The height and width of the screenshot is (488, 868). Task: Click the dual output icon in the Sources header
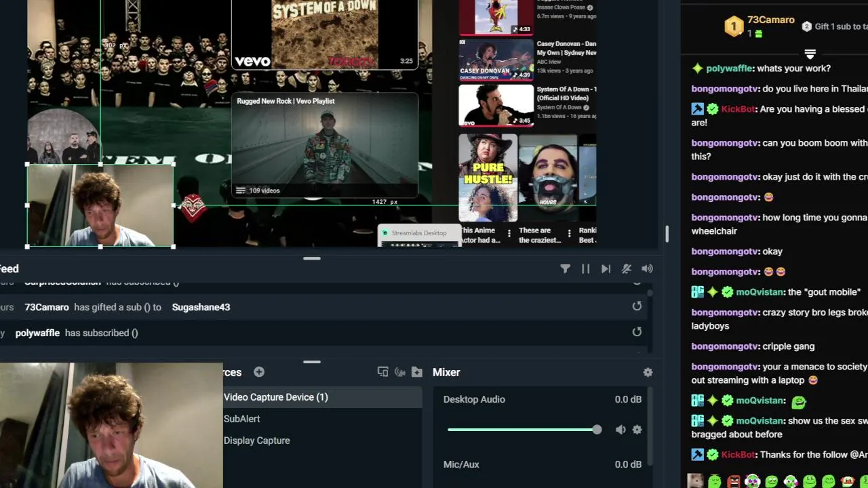[x=382, y=372]
